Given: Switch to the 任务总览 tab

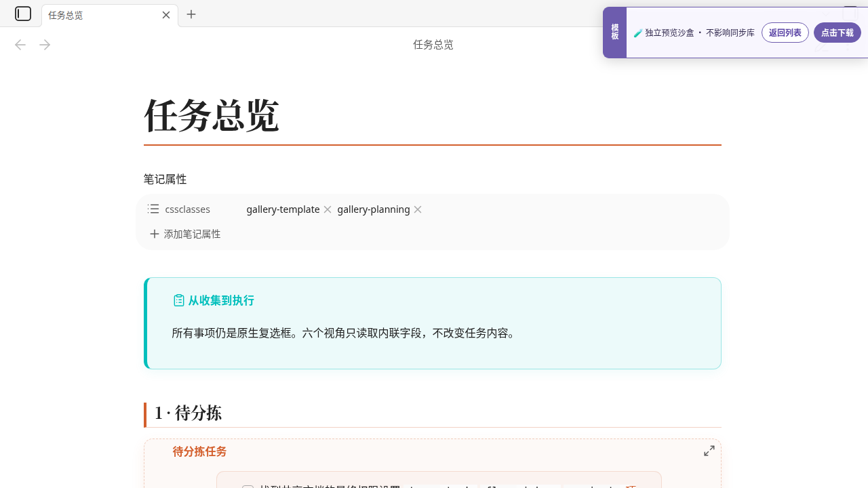Looking at the screenshot, I should [x=110, y=15].
